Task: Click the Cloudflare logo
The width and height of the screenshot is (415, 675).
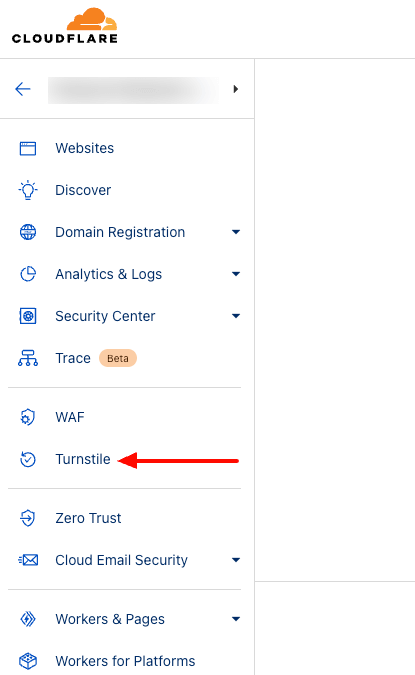Action: tap(65, 26)
